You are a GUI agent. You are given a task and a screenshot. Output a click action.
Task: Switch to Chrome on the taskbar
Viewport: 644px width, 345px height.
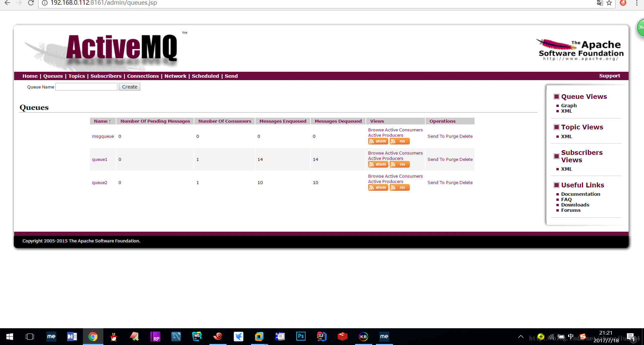click(93, 337)
